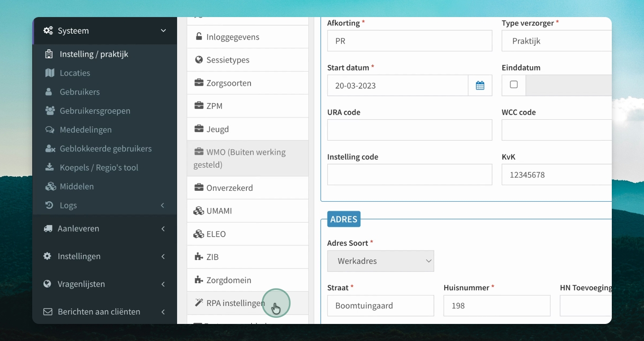Click the Aanleveren truck icon

48,229
